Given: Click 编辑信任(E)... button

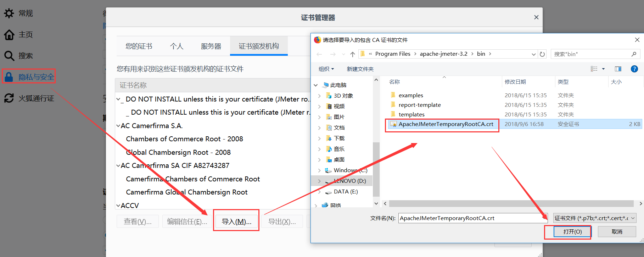Looking at the screenshot, I should (x=187, y=222).
